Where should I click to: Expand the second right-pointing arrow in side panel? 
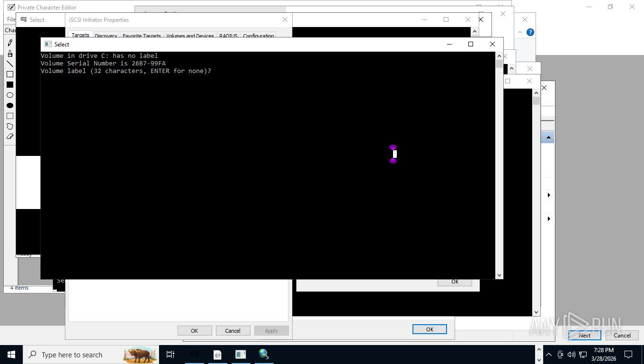[x=549, y=219]
